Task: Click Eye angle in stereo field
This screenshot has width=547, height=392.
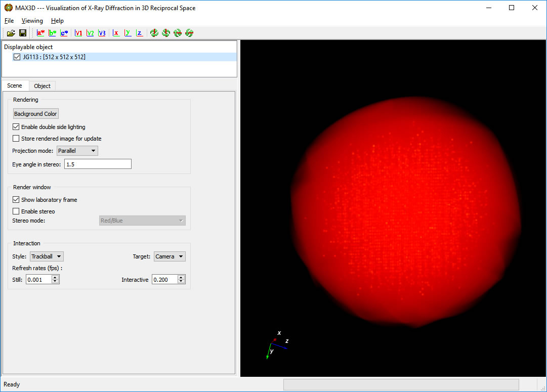Action: (98, 164)
